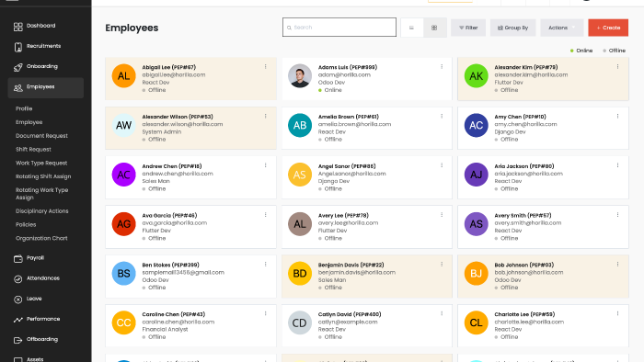This screenshot has width=644, height=362.
Task: Open the Offboarding exit icon
Action: [x=17, y=340]
